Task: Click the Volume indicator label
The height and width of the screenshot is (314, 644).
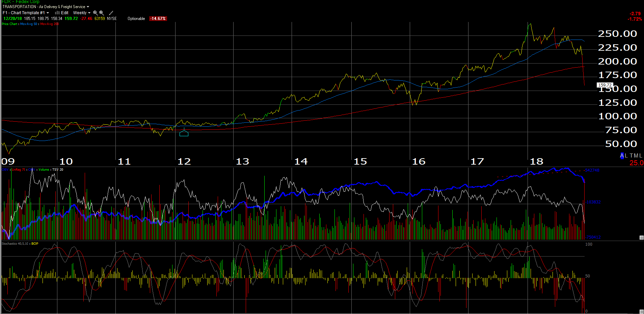Action: [x=44, y=170]
